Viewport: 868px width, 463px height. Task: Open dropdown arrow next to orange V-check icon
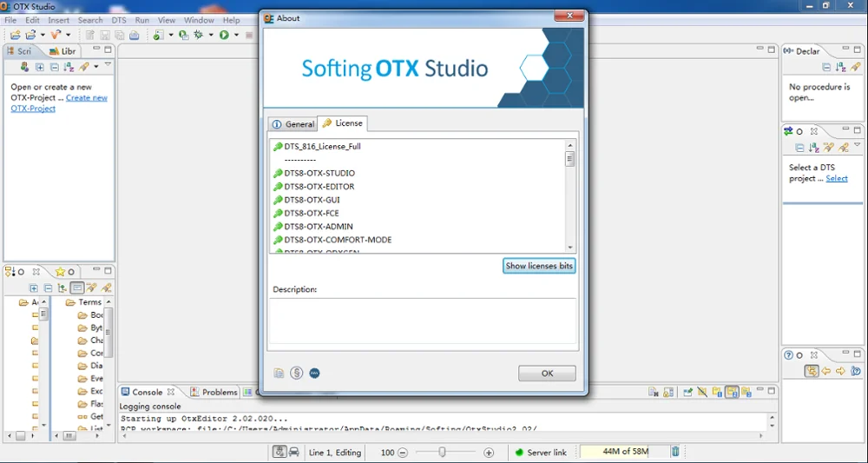[68, 35]
